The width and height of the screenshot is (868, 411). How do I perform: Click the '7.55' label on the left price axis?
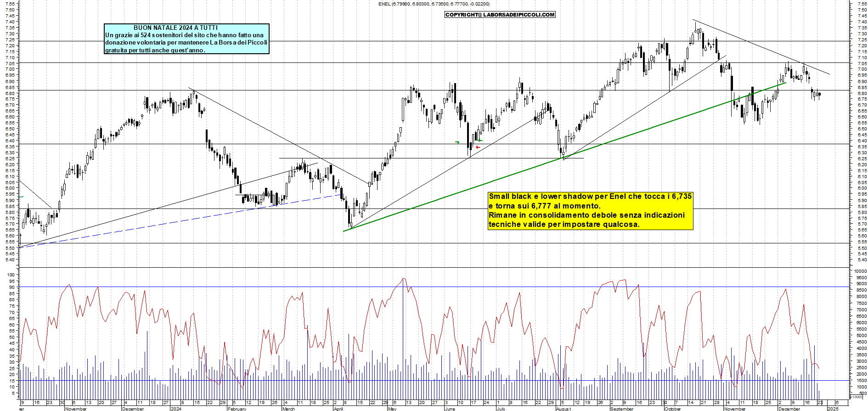click(11, 4)
